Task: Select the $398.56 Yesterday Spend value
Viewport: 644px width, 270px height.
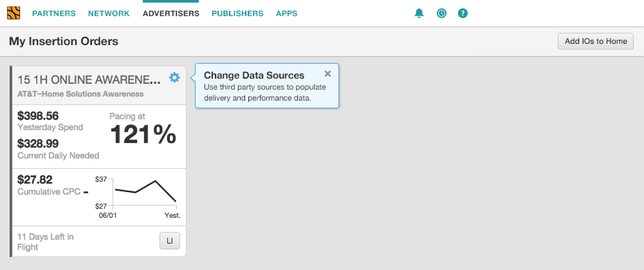Action: (x=38, y=116)
